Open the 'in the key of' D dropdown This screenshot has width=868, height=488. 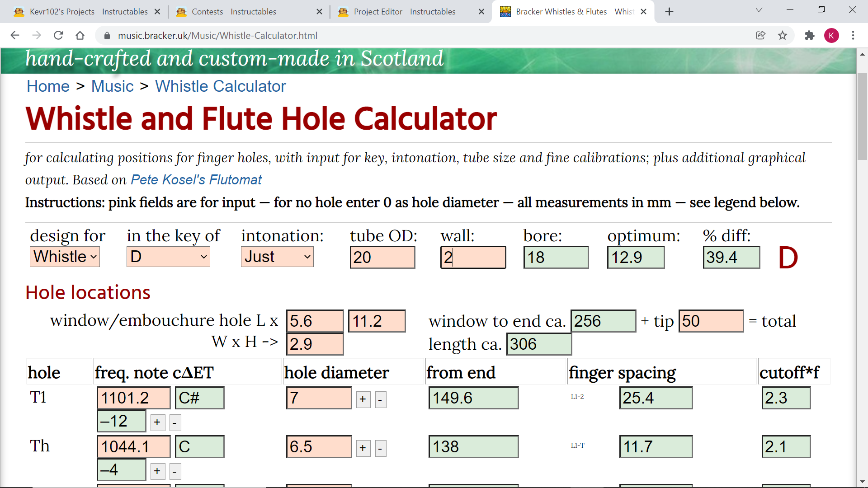[168, 257]
